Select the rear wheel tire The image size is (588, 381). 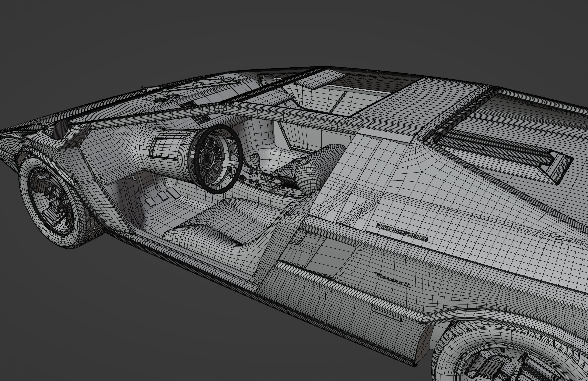click(509, 351)
